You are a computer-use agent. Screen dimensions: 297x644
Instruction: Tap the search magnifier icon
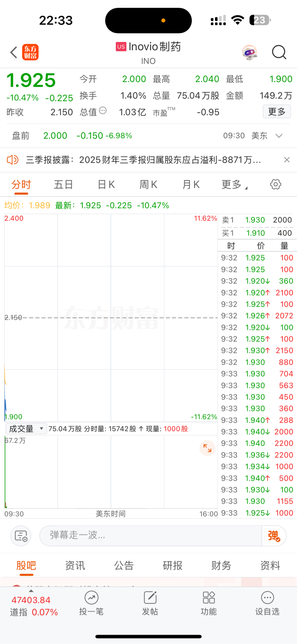(x=279, y=52)
